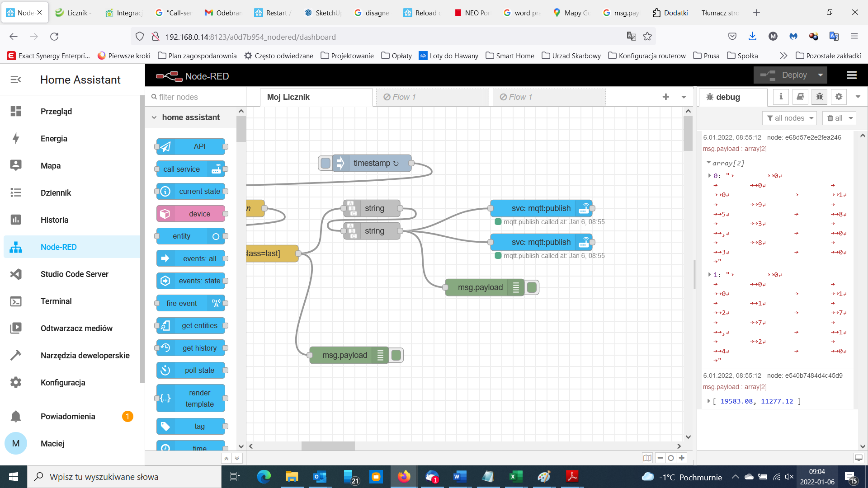
Task: Open debug panel in a new window
Action: [x=859, y=458]
